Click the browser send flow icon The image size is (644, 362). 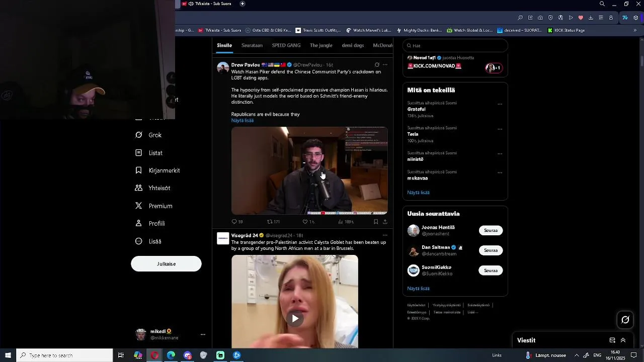point(571,18)
